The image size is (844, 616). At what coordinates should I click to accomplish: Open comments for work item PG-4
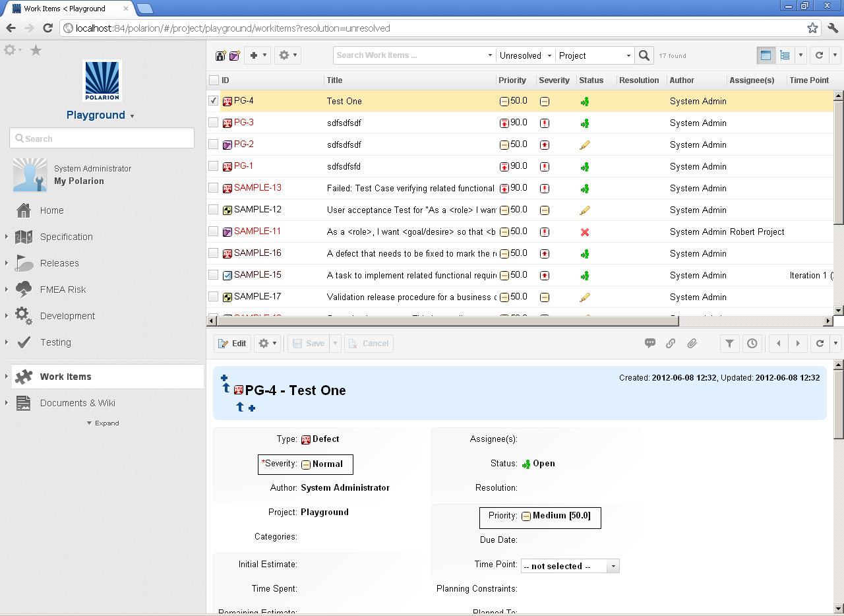coord(650,343)
